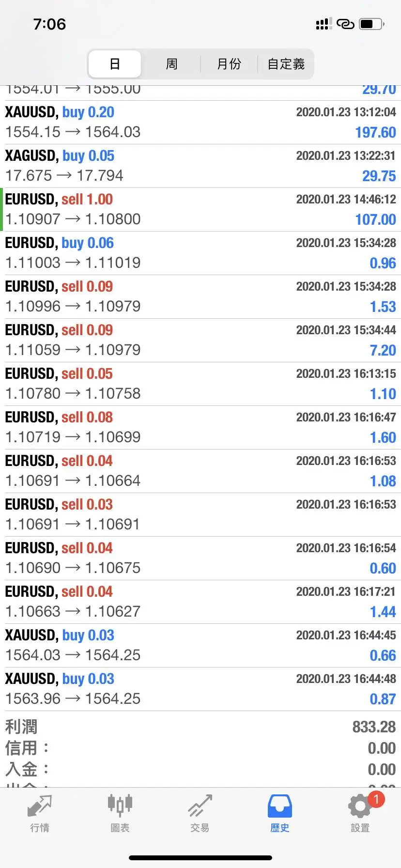Switch to the 周 week period tab
Viewport: 401px width, 868px height.
click(171, 64)
